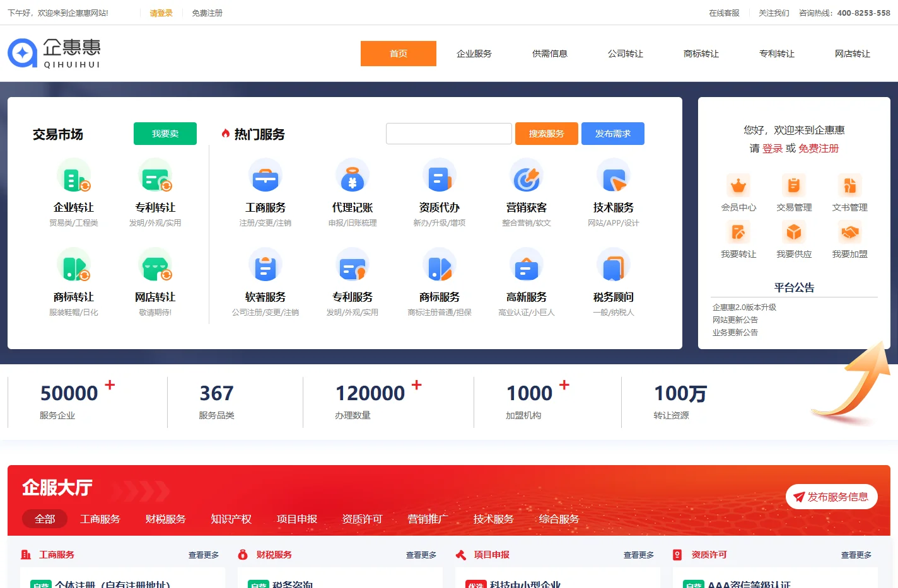Screen dimensions: 898x588
Task: Open 商标转让 in main navigation
Action: pos(701,54)
